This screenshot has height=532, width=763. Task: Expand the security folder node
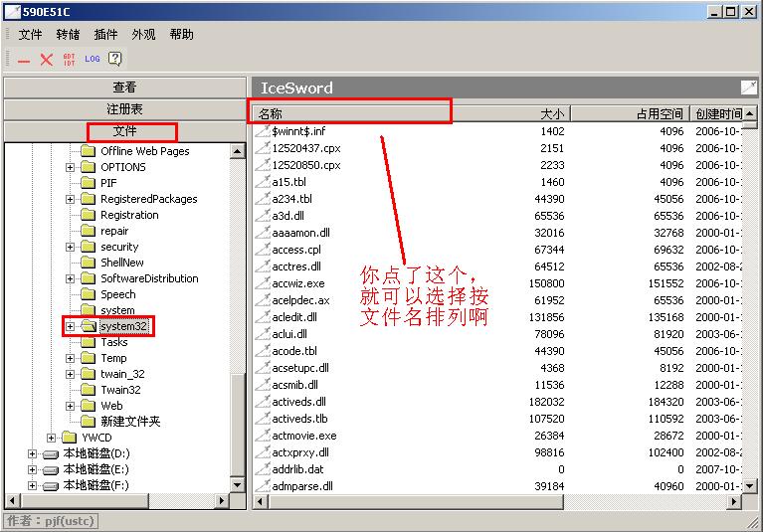click(x=70, y=247)
